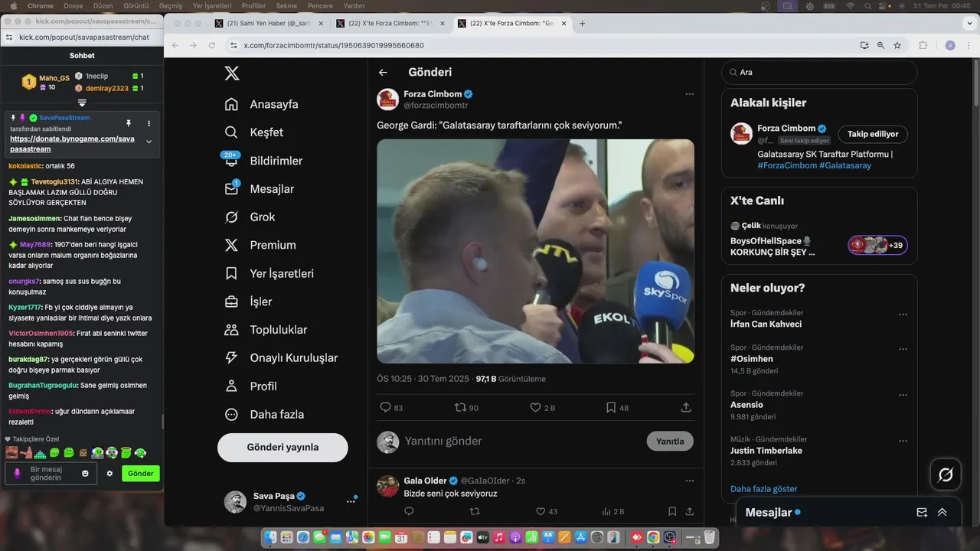Open Onaylı Kuruluşlar
The width and height of the screenshot is (980, 551).
pyautogui.click(x=281, y=358)
